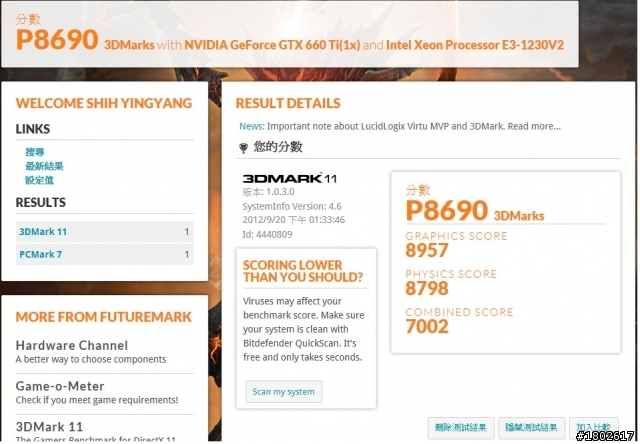Click the 加入比較 button
This screenshot has height=444, width=640.
(x=594, y=428)
